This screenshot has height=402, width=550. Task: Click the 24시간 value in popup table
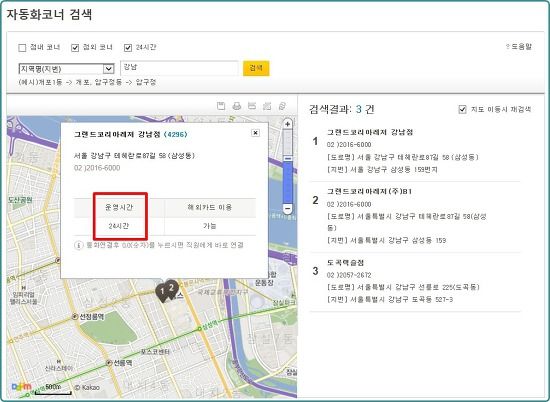[x=119, y=226]
